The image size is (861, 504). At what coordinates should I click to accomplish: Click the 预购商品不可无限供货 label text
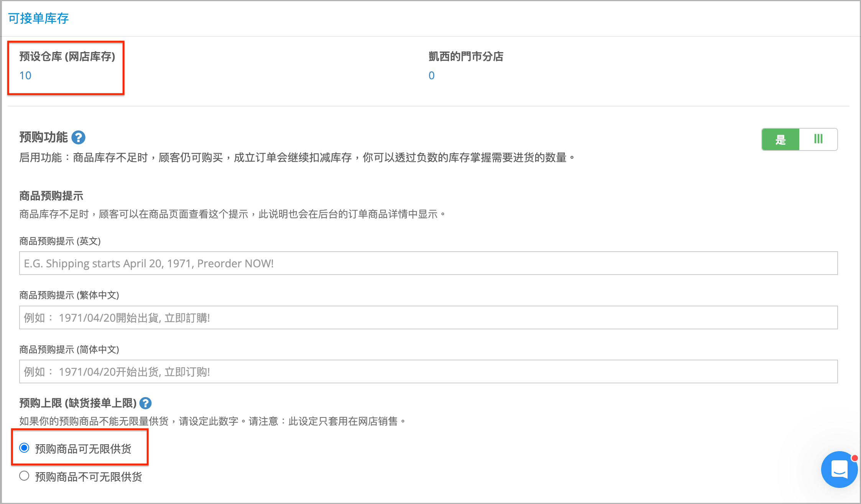[89, 477]
